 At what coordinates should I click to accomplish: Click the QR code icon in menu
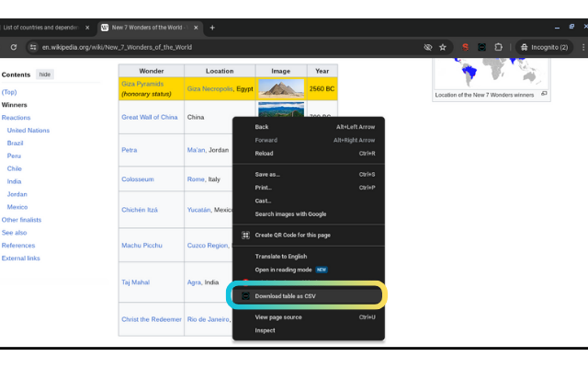pos(245,236)
